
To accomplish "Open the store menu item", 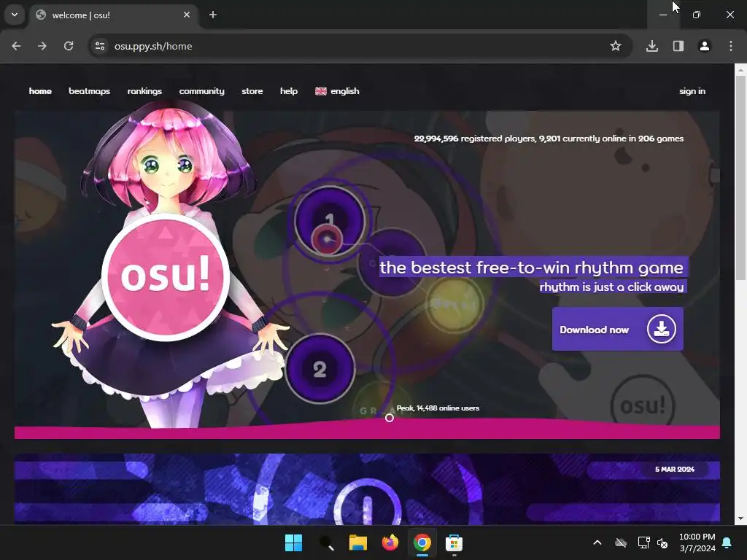I will tap(252, 91).
